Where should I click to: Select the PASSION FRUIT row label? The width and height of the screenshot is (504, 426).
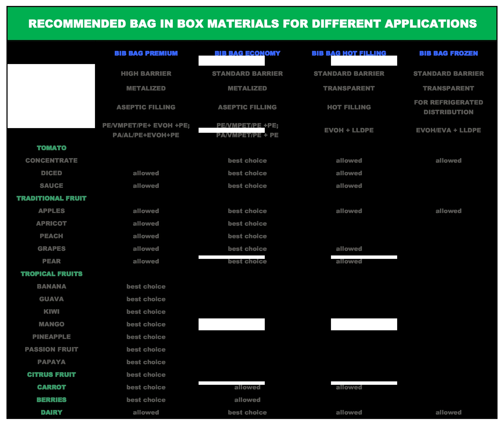click(x=51, y=349)
